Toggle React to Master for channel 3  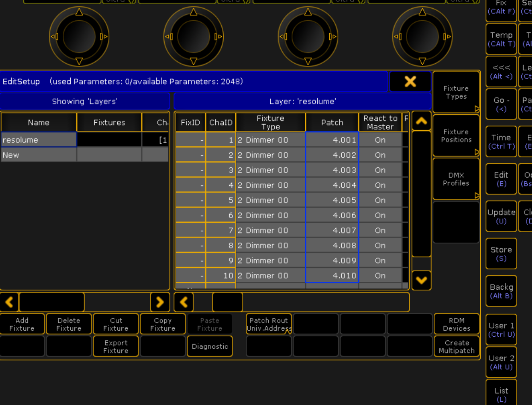380,170
